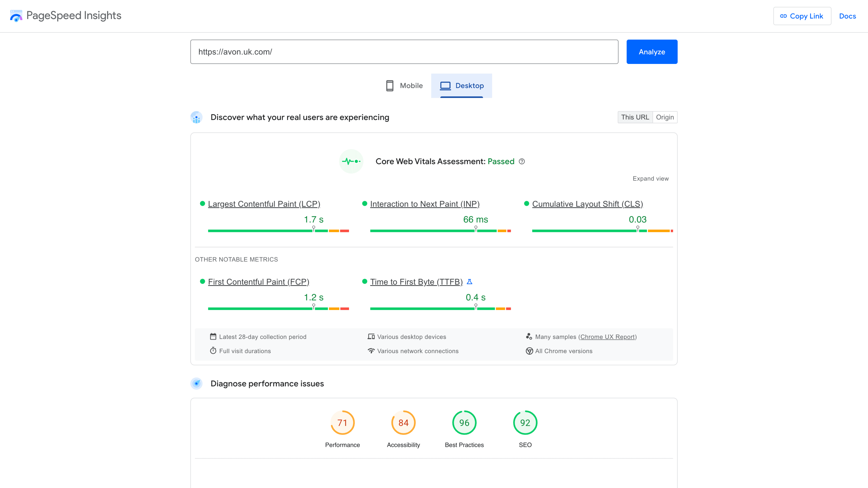Click the Analyze button
Screen dimensions: 868x488
[652, 52]
